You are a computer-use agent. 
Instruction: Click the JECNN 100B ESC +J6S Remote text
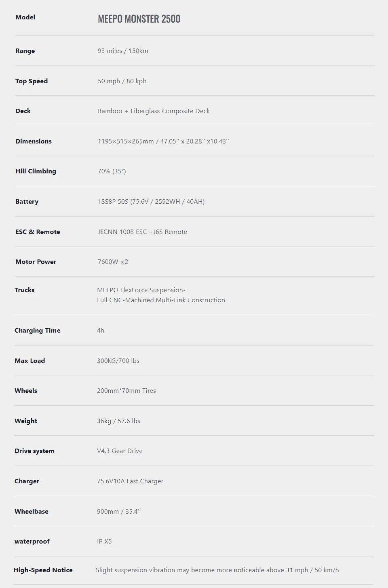click(x=142, y=232)
